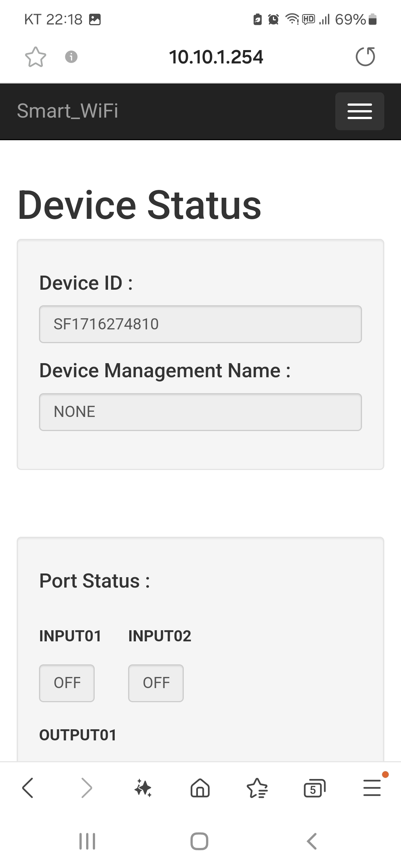This screenshot has height=868, width=401.
Task: Tap the 10.10.1.254 address bar
Action: click(216, 57)
